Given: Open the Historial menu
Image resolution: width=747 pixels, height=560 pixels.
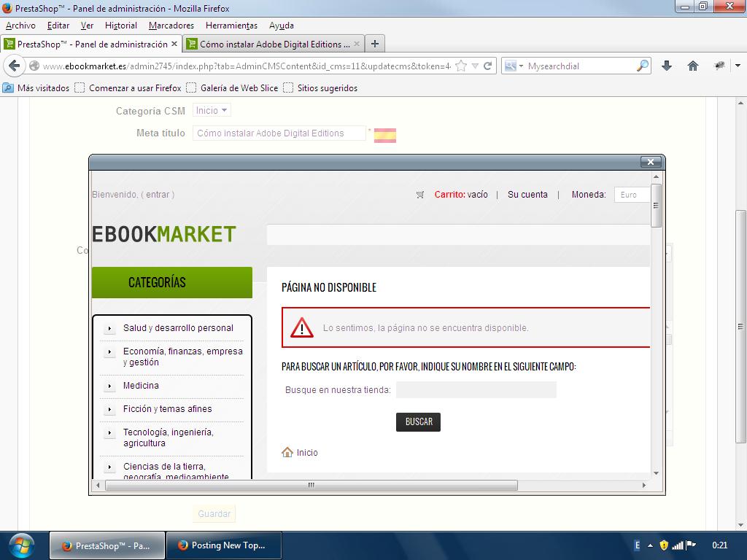Looking at the screenshot, I should (121, 26).
